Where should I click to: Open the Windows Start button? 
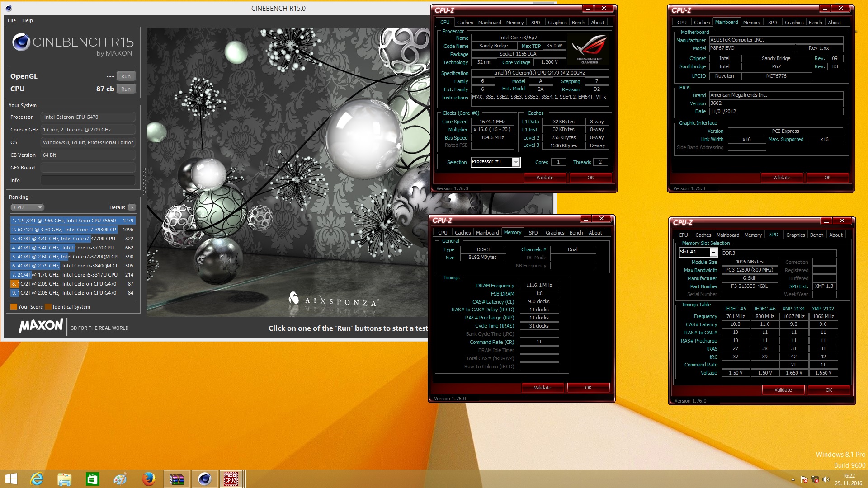[11, 479]
